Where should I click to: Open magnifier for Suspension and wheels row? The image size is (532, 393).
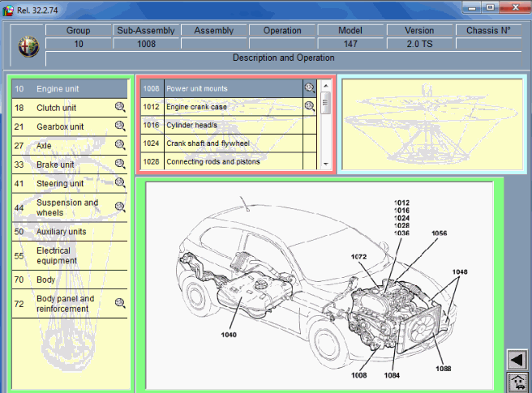120,207
